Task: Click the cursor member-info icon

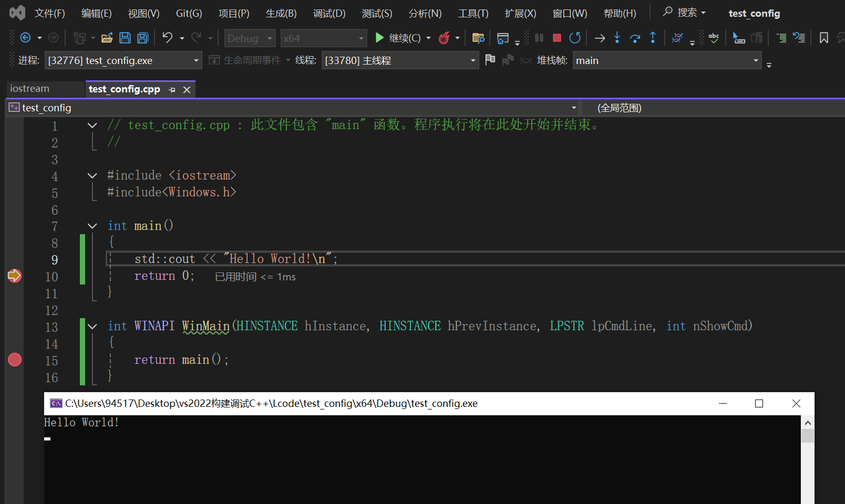Action: click(x=739, y=38)
